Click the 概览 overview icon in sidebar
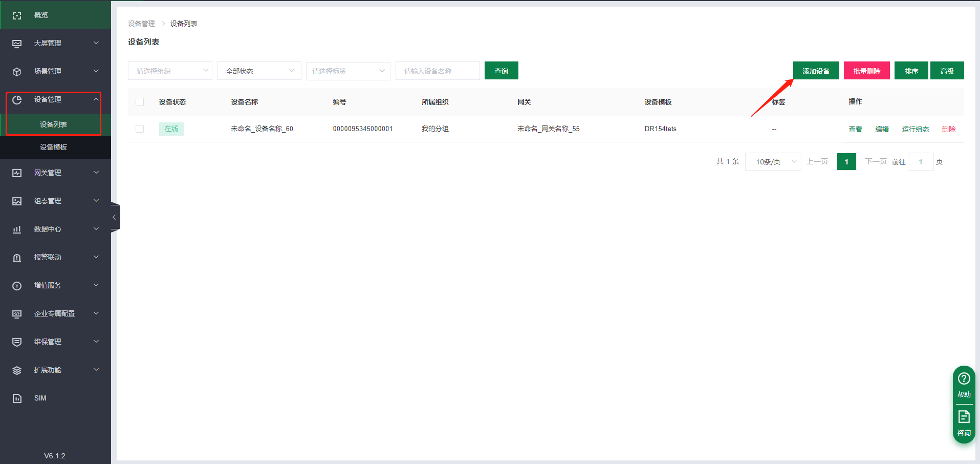980x464 pixels. click(x=17, y=15)
